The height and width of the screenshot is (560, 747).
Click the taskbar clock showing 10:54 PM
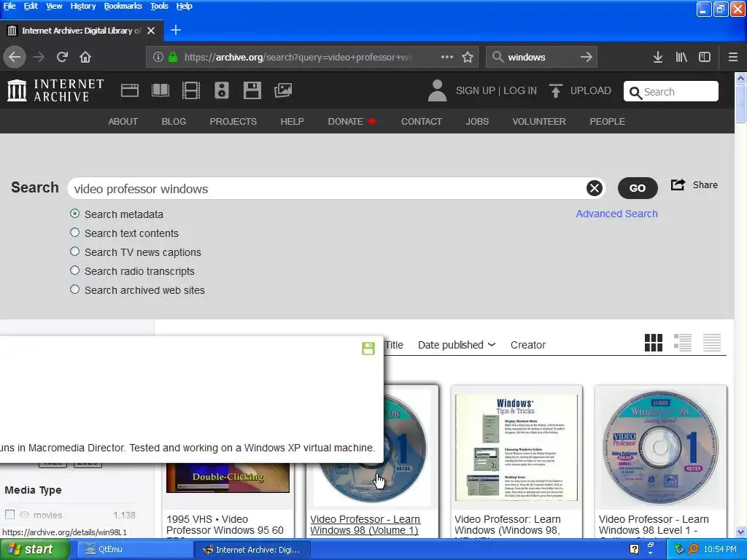tap(719, 550)
